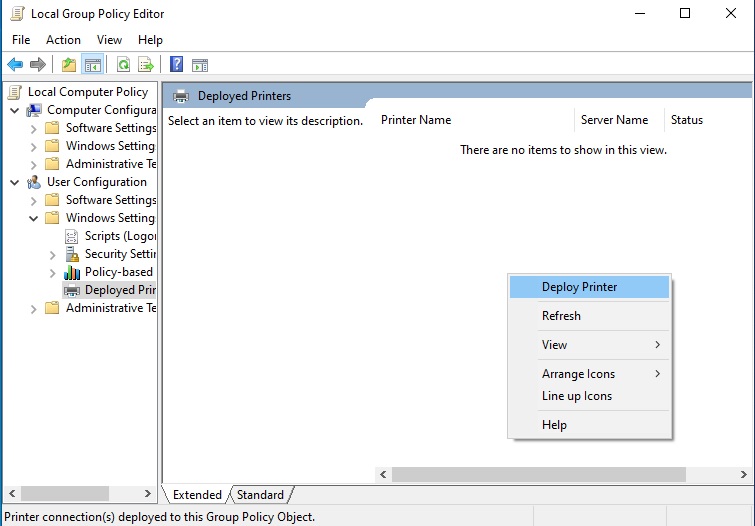This screenshot has width=755, height=526.
Task: Select the Security Settings label in the tree
Action: [x=120, y=254]
